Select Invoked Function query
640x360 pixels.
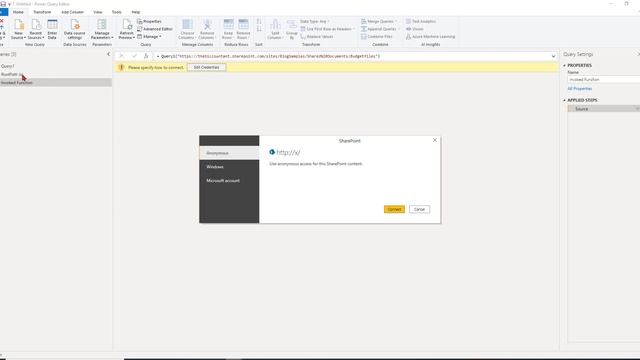(x=56, y=82)
